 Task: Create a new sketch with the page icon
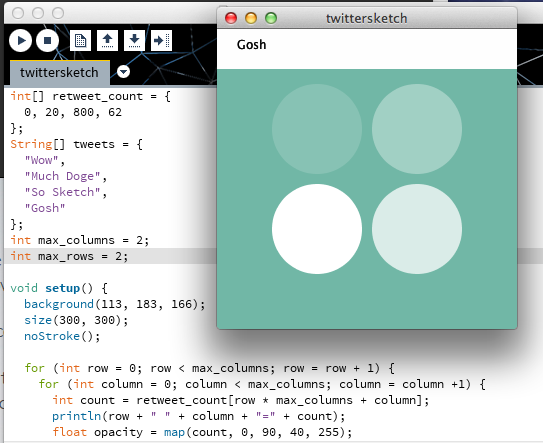(80, 41)
